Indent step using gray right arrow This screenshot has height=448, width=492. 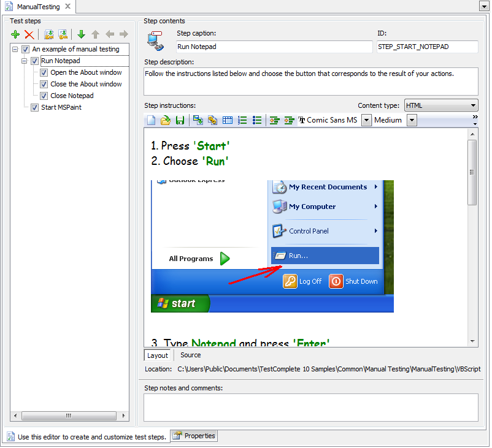[124, 34]
